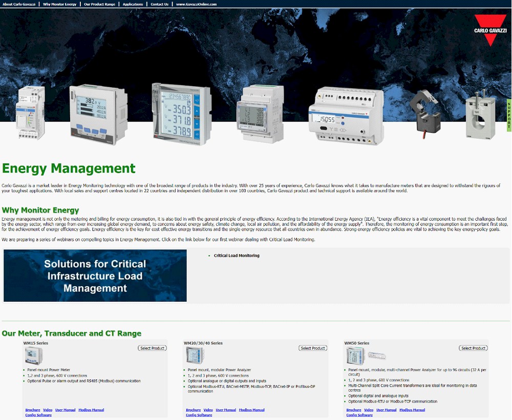Download WM20/30/40 Series Config Software
The height and width of the screenshot is (420, 512).
tap(199, 415)
